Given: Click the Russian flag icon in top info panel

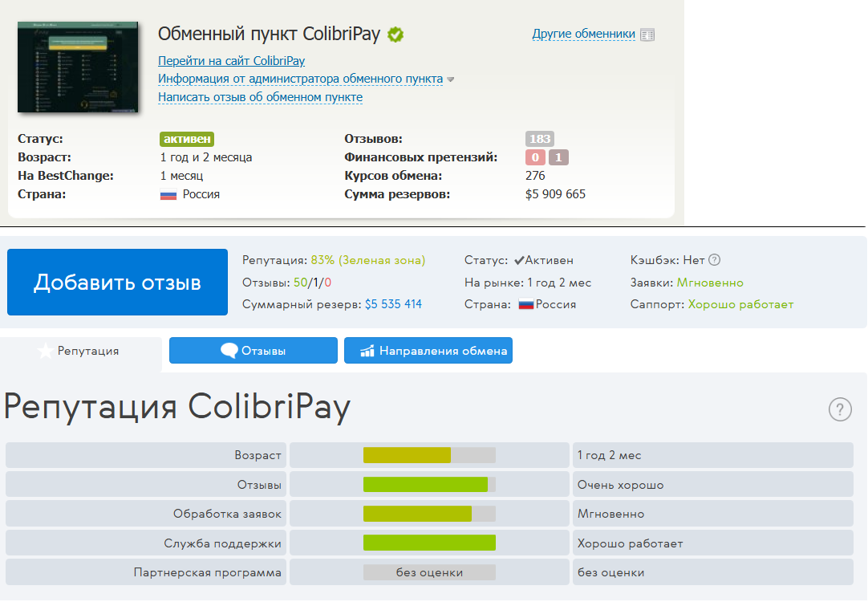Looking at the screenshot, I should click(x=168, y=194).
